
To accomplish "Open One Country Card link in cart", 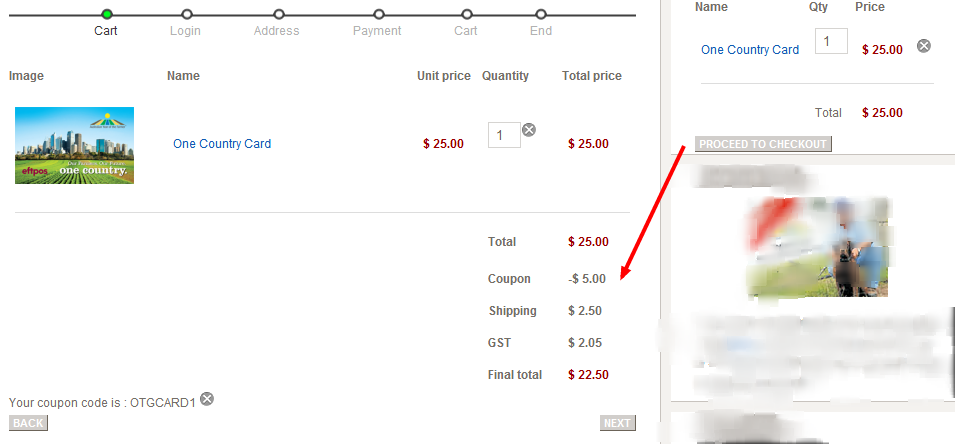I will (222, 144).
